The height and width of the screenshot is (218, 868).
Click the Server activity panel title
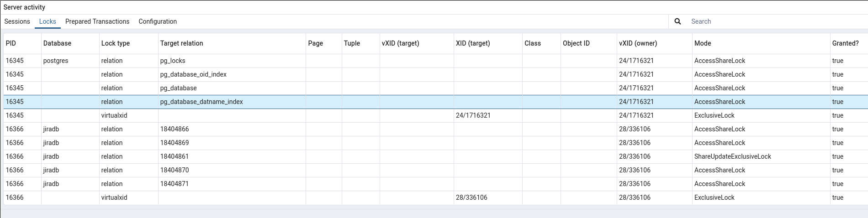(24, 7)
